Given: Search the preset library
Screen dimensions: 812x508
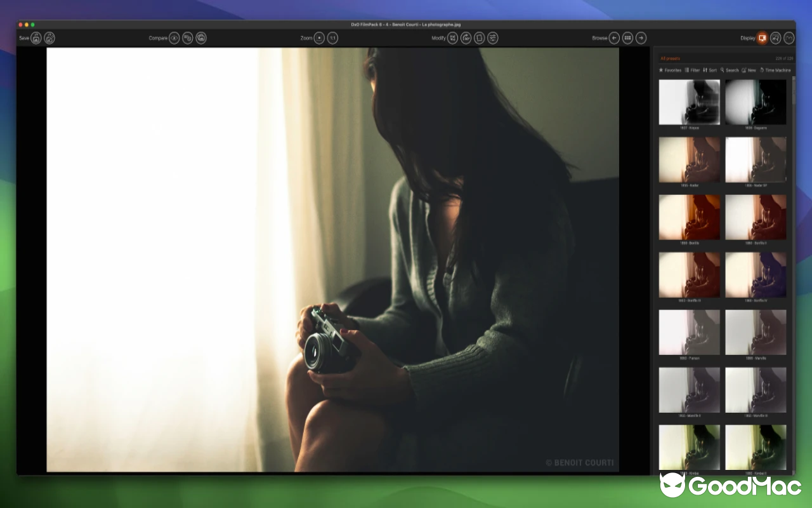Looking at the screenshot, I should coord(729,70).
